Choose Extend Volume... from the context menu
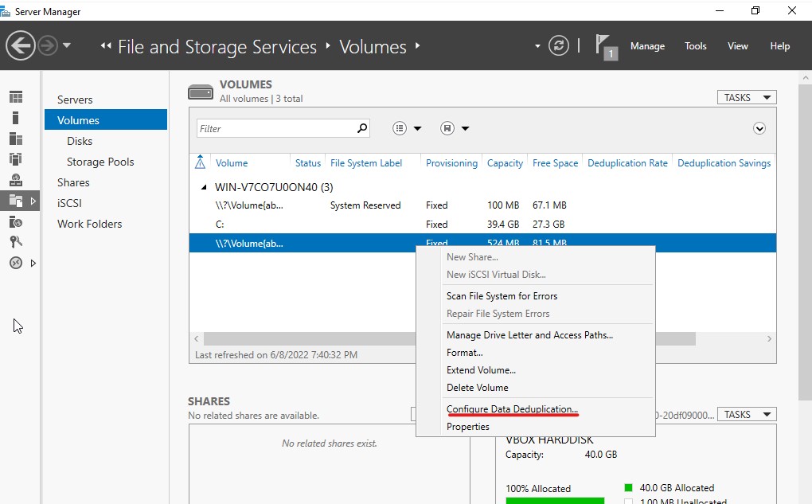The height and width of the screenshot is (504, 812). click(x=481, y=370)
